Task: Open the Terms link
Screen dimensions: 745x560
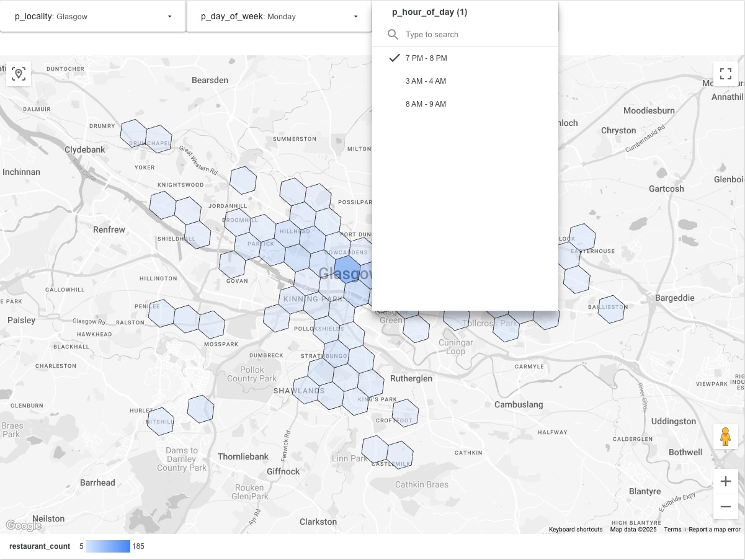Action: pos(672,530)
